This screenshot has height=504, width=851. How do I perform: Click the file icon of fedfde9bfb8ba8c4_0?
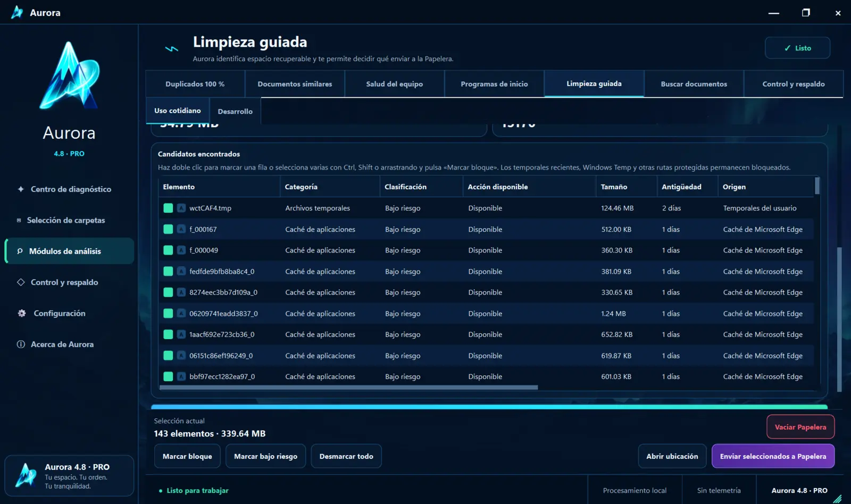click(181, 271)
